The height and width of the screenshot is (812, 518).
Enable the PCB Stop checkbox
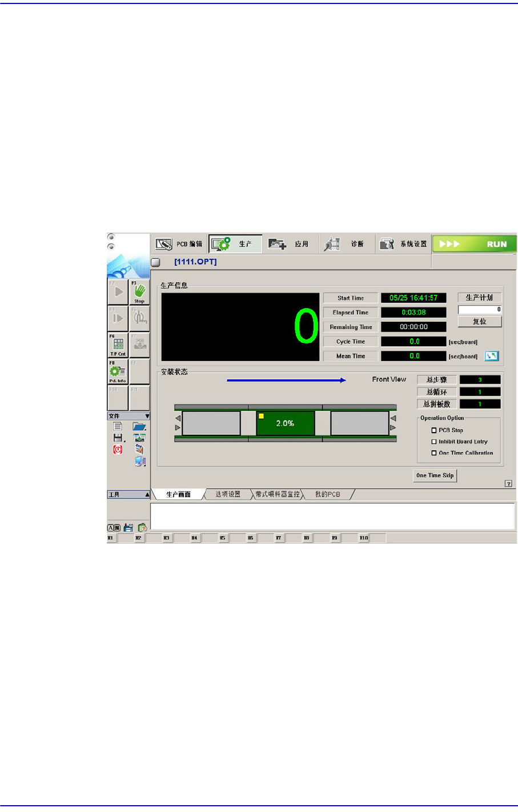pyautogui.click(x=434, y=430)
